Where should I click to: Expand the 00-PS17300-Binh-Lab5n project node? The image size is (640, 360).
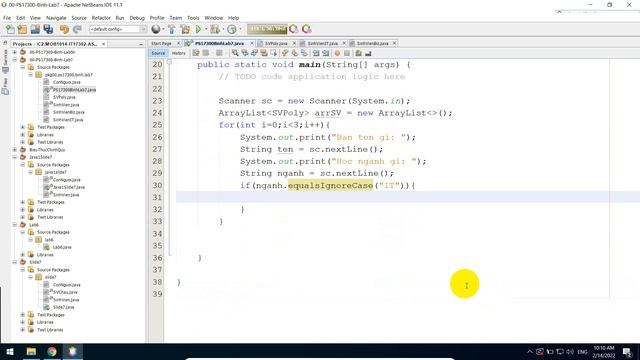[x=15, y=52]
